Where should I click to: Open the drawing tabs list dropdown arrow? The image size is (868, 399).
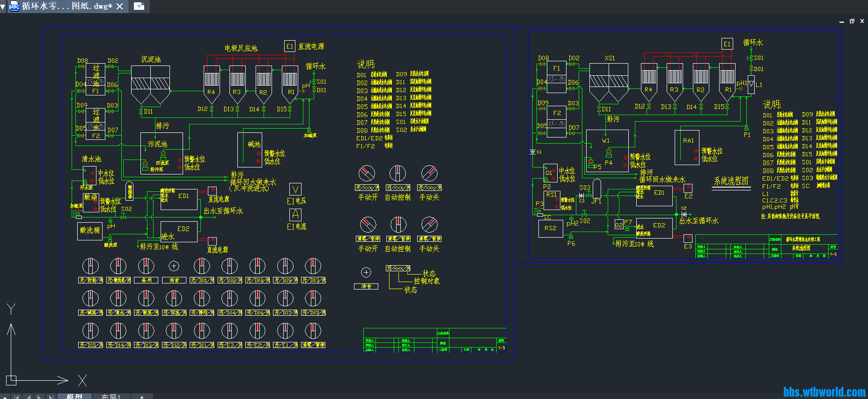point(3,7)
